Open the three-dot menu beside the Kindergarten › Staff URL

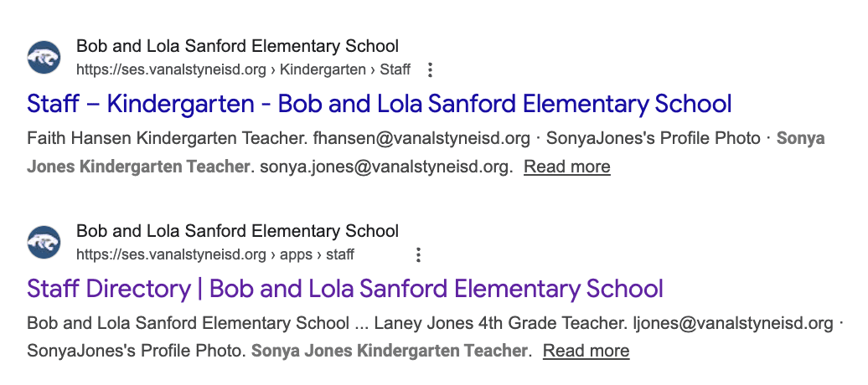coord(431,69)
